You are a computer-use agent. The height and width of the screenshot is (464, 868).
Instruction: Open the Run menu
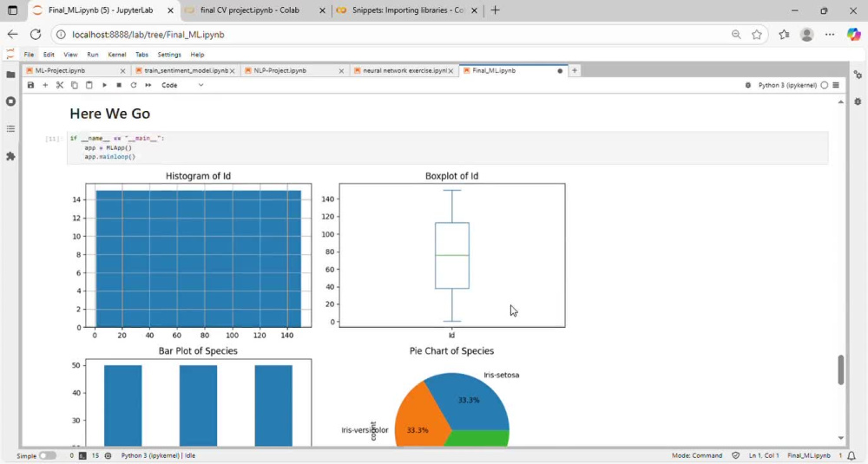pyautogui.click(x=93, y=55)
